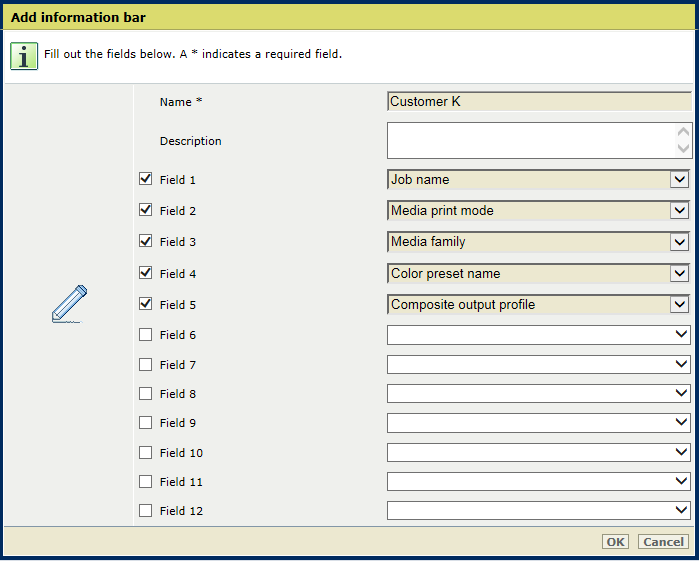Disable the Field 5 checkbox
699x561 pixels.
(145, 304)
